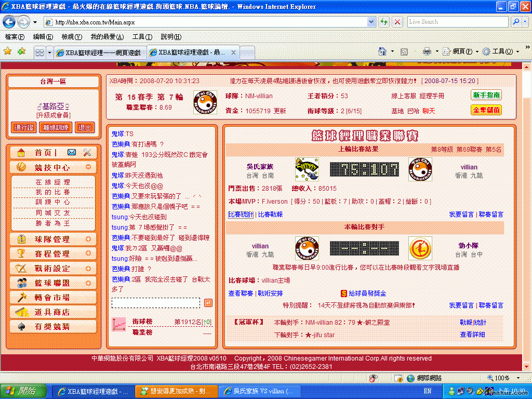The height and width of the screenshot is (399, 532).
Task: Click 查看詳細 link in 冠軍杯 row
Action: (x=472, y=335)
